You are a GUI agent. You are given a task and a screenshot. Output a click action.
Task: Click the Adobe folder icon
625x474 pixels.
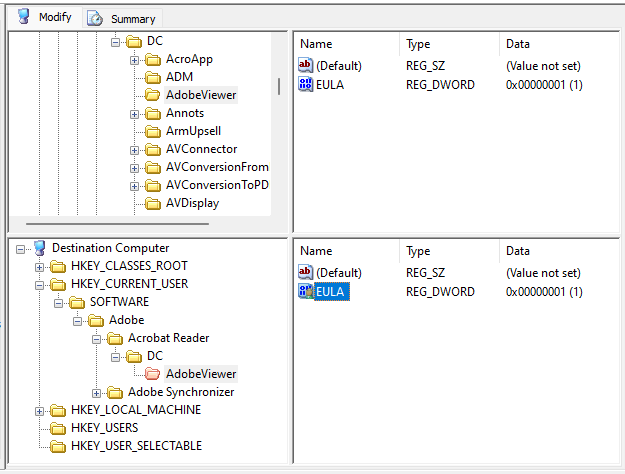96,320
